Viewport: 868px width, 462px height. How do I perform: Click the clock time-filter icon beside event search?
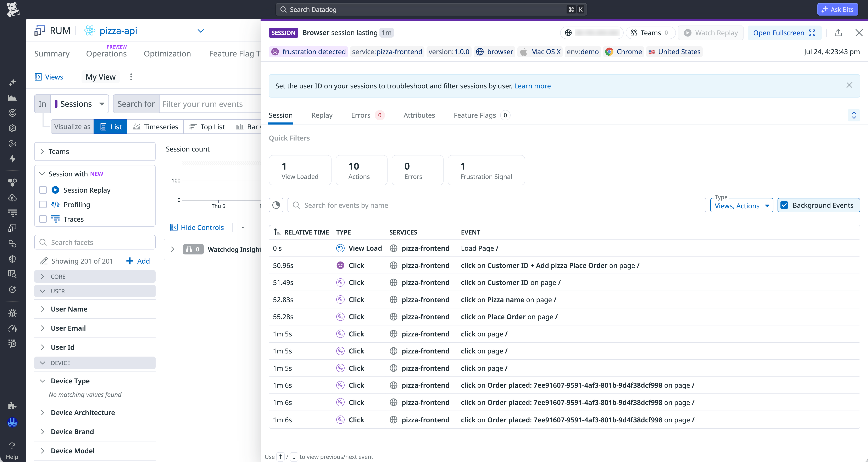pyautogui.click(x=276, y=205)
